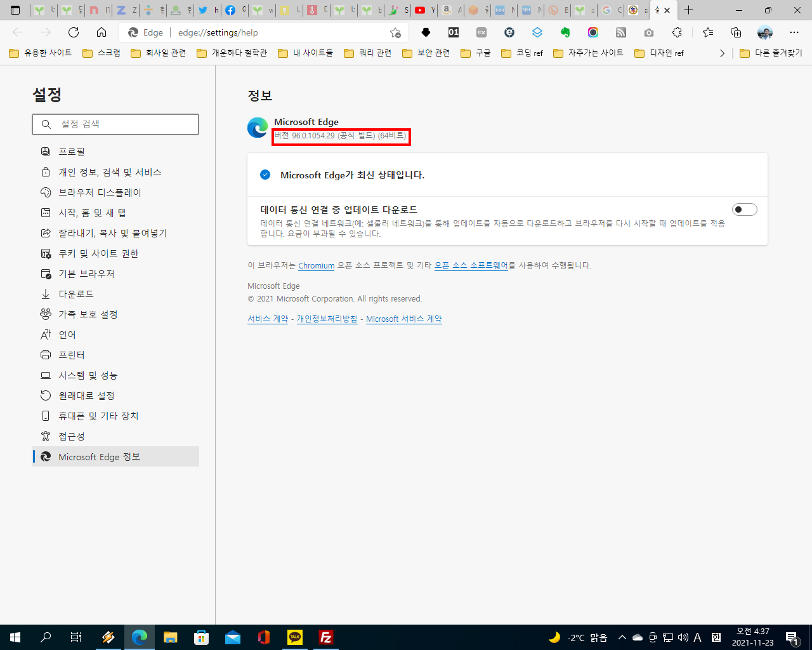Viewport: 812px width, 650px height.
Task: Click the 설정 검색 search field
Action: coord(115,124)
